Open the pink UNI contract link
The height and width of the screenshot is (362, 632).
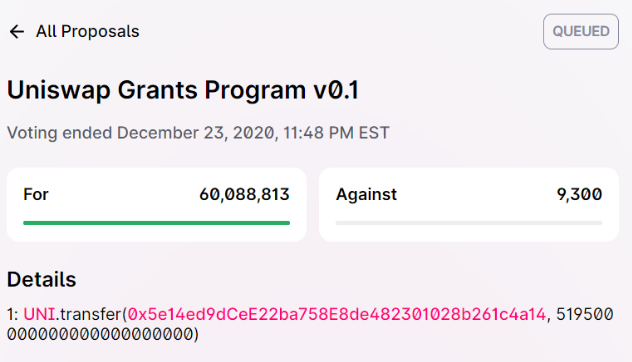pos(39,314)
